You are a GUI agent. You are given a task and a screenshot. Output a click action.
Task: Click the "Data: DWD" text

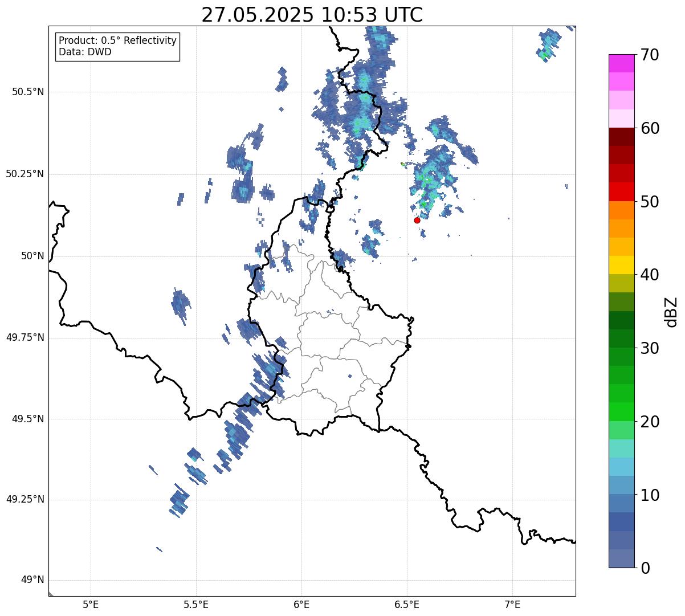click(x=85, y=52)
